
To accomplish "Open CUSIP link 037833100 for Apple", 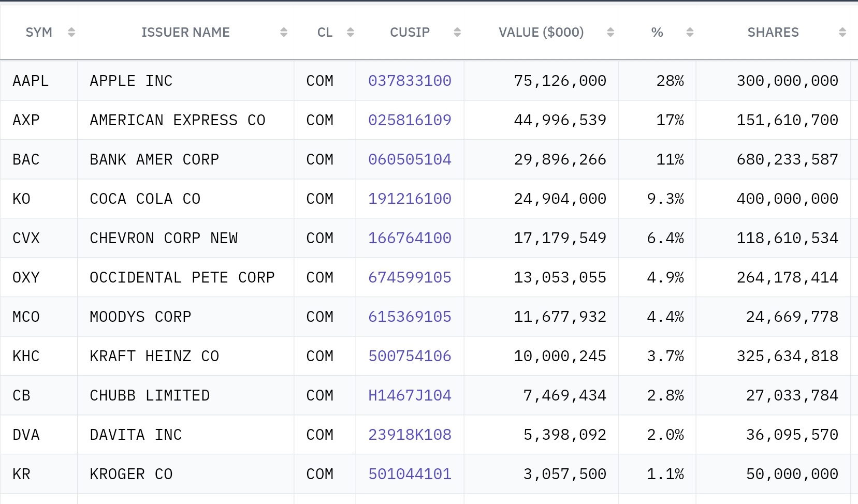I will 410,81.
